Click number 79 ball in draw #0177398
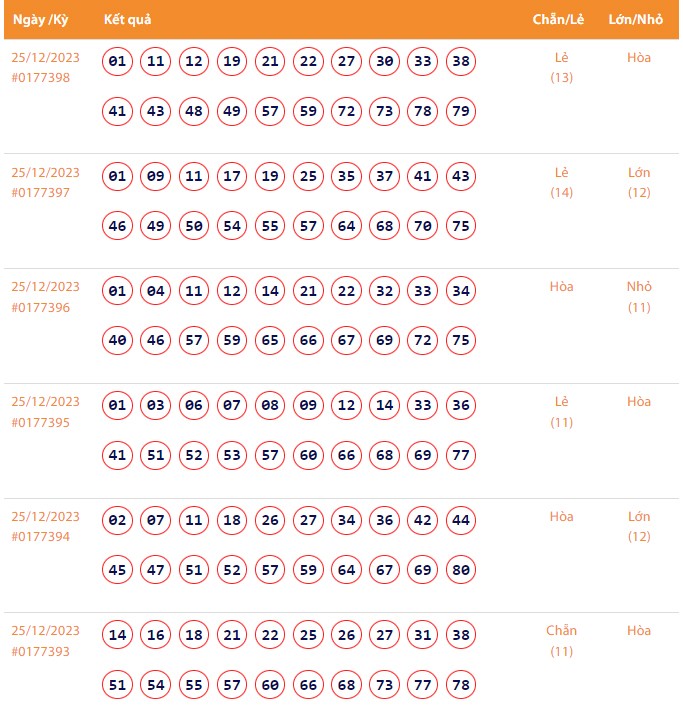 pyautogui.click(x=461, y=111)
